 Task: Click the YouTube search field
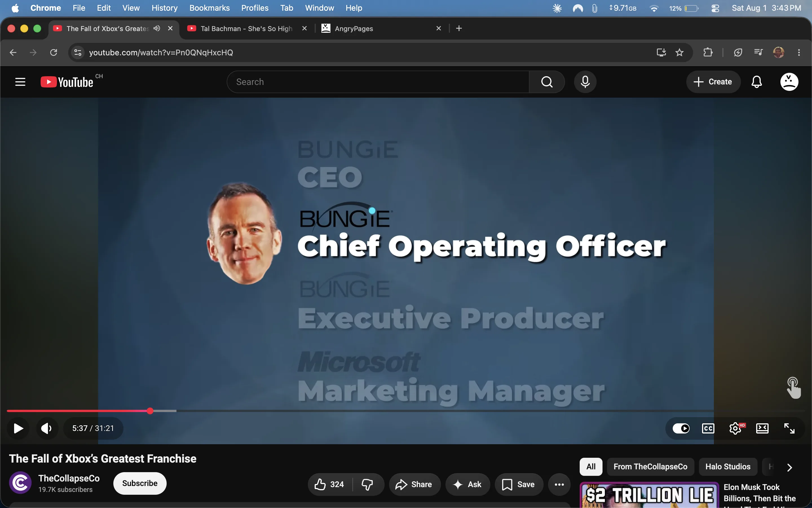pyautogui.click(x=378, y=82)
